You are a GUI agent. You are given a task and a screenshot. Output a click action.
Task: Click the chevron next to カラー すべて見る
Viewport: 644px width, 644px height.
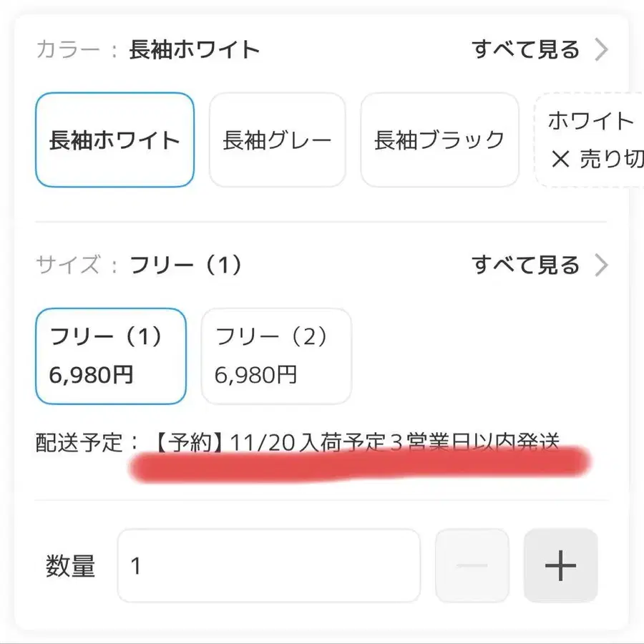(x=601, y=49)
